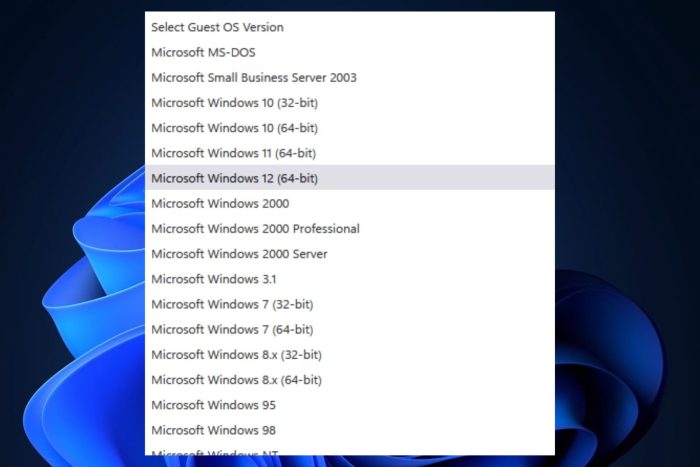This screenshot has height=467, width=700.
Task: Pick Microsoft Windows 98 from list
Action: [350, 430]
